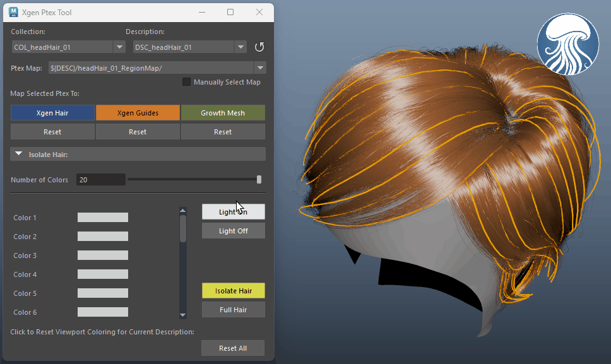Pick the Color 6 swatch
The image size is (611, 364).
[x=103, y=312]
